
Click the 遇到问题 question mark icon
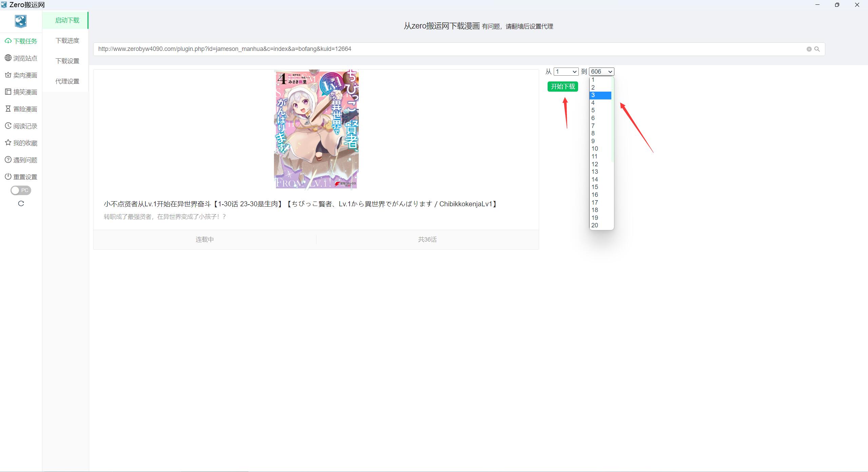[x=8, y=160]
